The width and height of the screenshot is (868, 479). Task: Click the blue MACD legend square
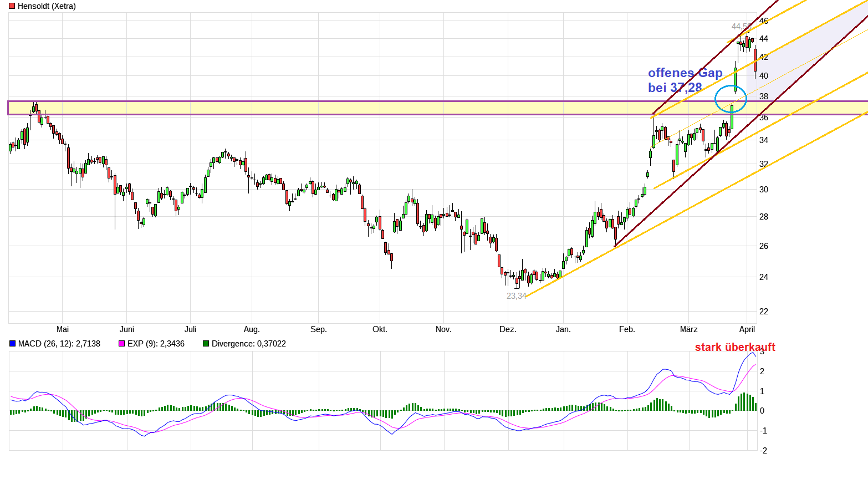click(x=13, y=344)
